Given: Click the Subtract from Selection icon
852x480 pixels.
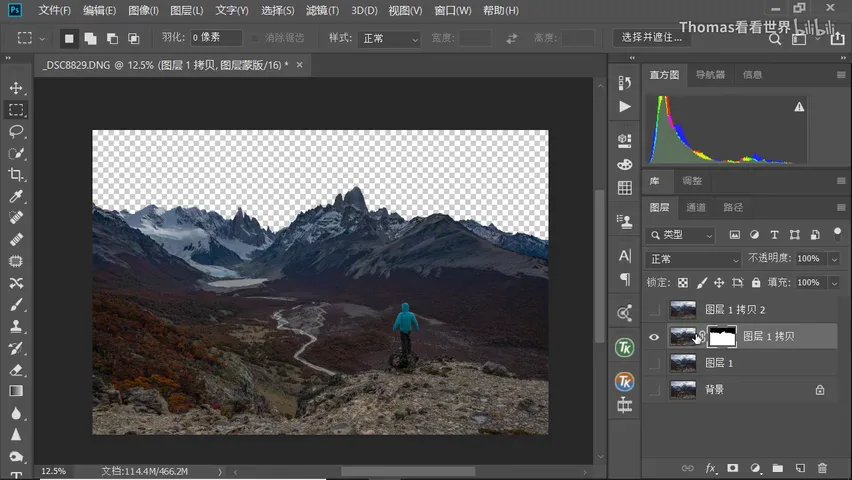Looking at the screenshot, I should (112, 38).
